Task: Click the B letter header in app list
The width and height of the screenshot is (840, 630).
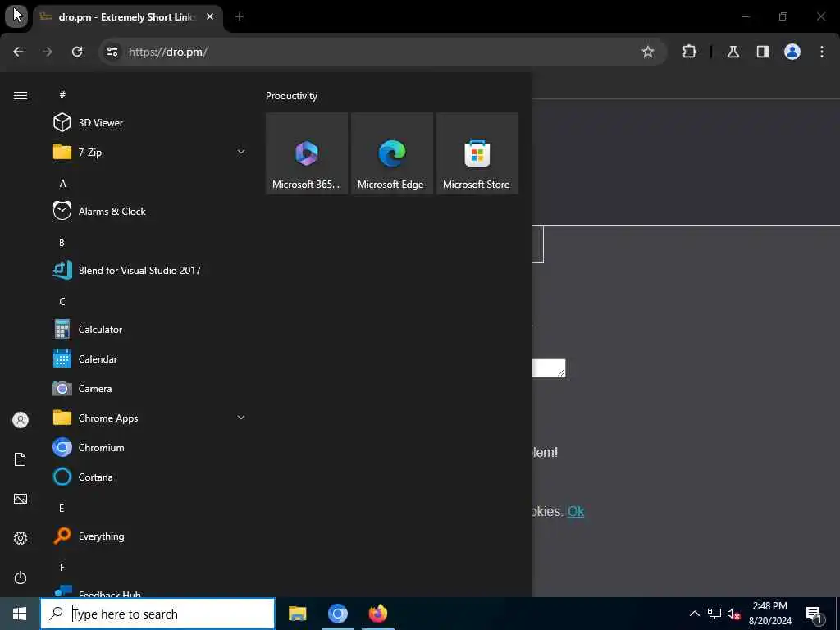Action: pos(62,243)
